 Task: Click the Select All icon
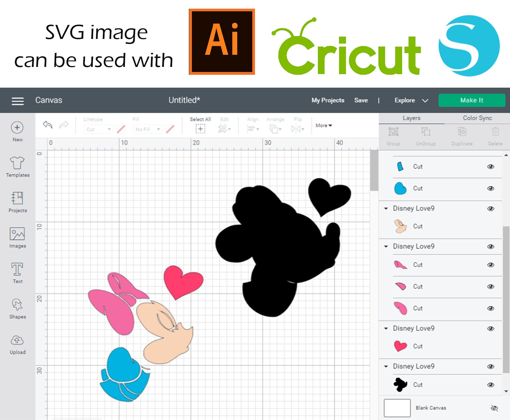click(x=200, y=129)
